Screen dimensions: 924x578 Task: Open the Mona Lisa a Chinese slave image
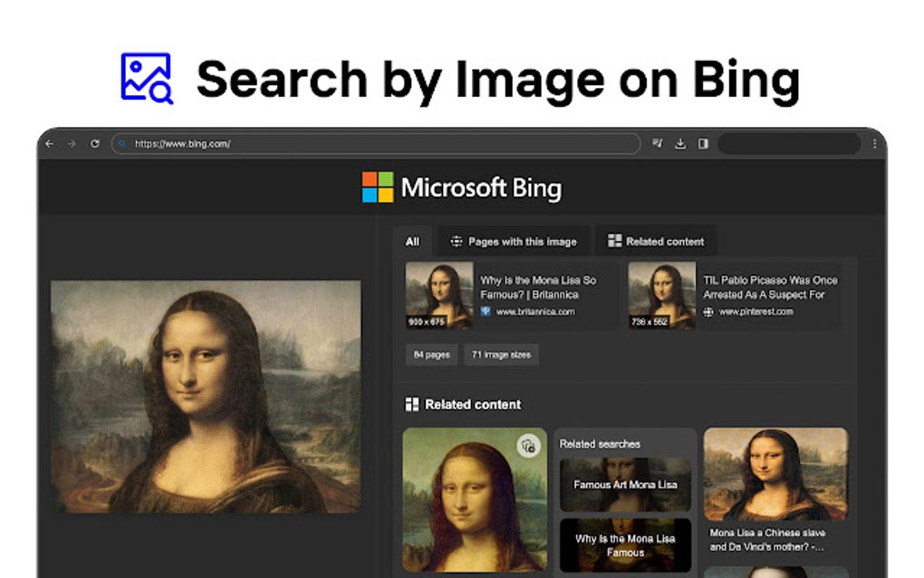pos(775,474)
